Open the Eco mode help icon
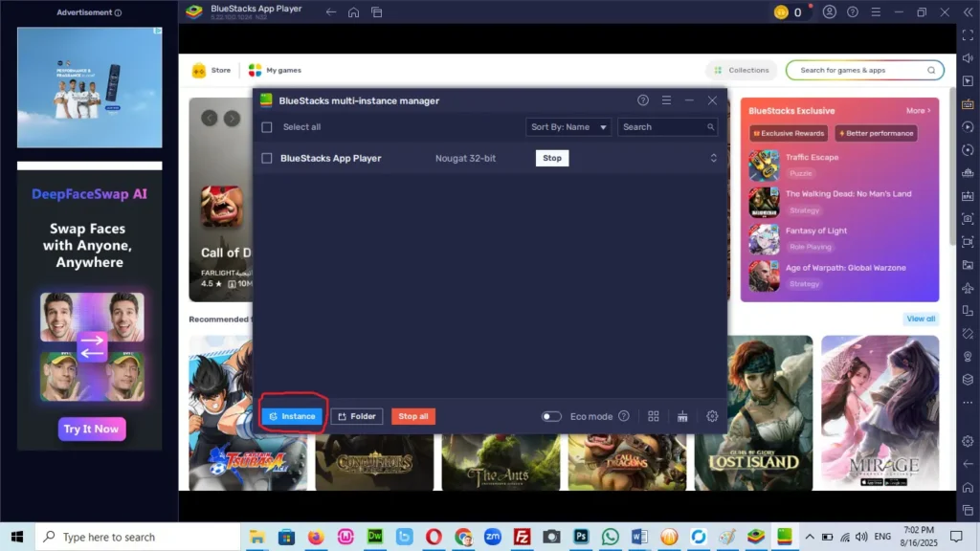 (x=624, y=416)
